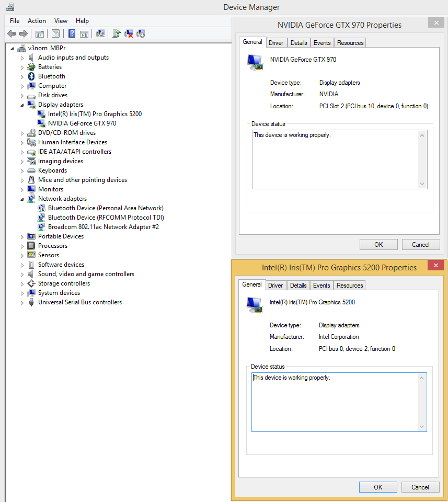
Task: Click Intel device status scrollbar up arrow
Action: coord(421,379)
